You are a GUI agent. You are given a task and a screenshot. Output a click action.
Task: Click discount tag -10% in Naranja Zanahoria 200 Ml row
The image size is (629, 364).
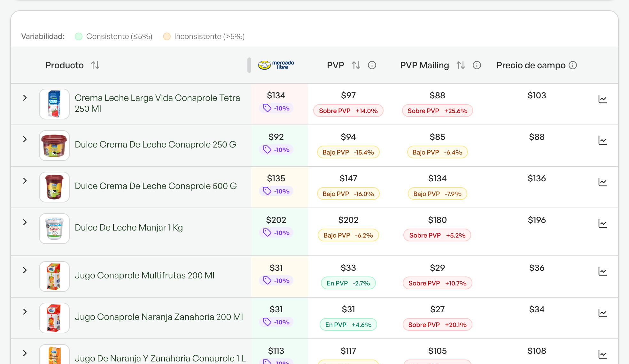(x=276, y=322)
